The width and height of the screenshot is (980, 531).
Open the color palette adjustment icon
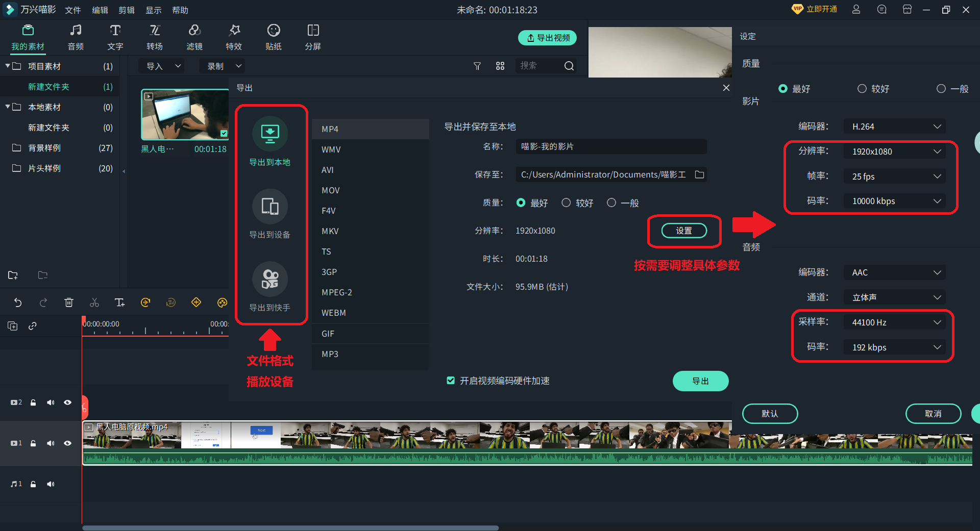[x=222, y=302]
